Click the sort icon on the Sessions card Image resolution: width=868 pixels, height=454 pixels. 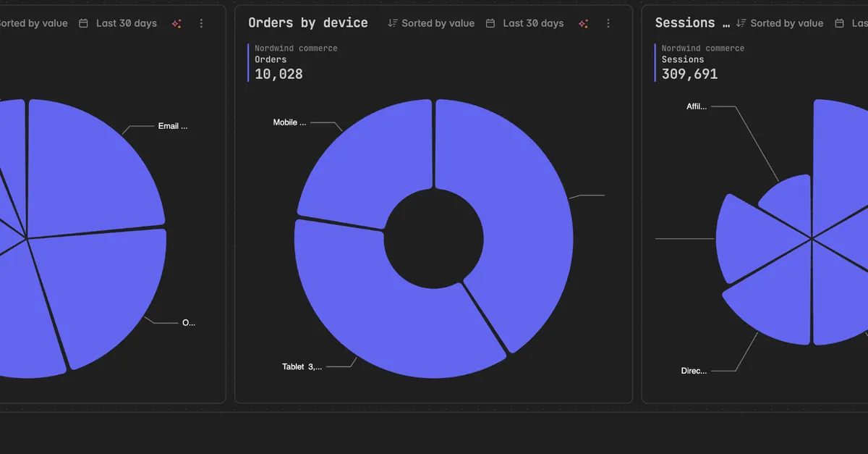pos(741,23)
